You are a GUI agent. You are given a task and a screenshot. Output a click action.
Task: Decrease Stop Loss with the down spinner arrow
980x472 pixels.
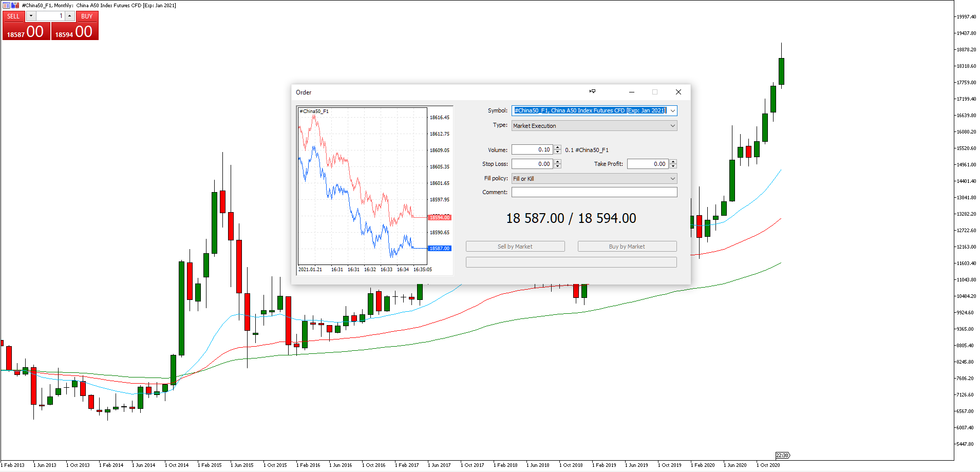coord(557,166)
